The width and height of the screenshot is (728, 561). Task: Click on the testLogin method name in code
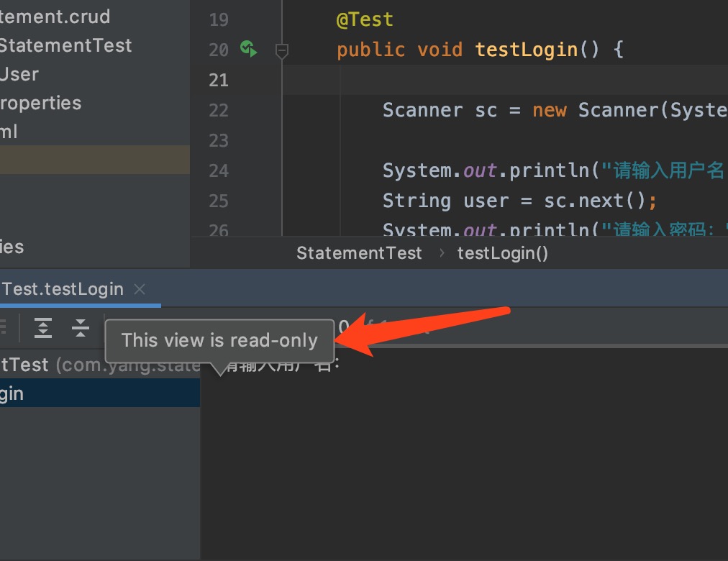pos(526,50)
